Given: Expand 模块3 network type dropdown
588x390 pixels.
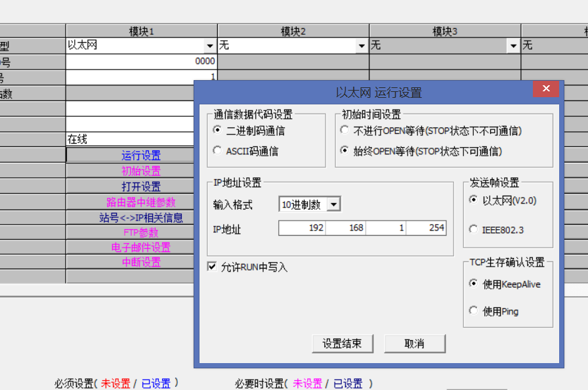Looking at the screenshot, I should pyautogui.click(x=513, y=46).
